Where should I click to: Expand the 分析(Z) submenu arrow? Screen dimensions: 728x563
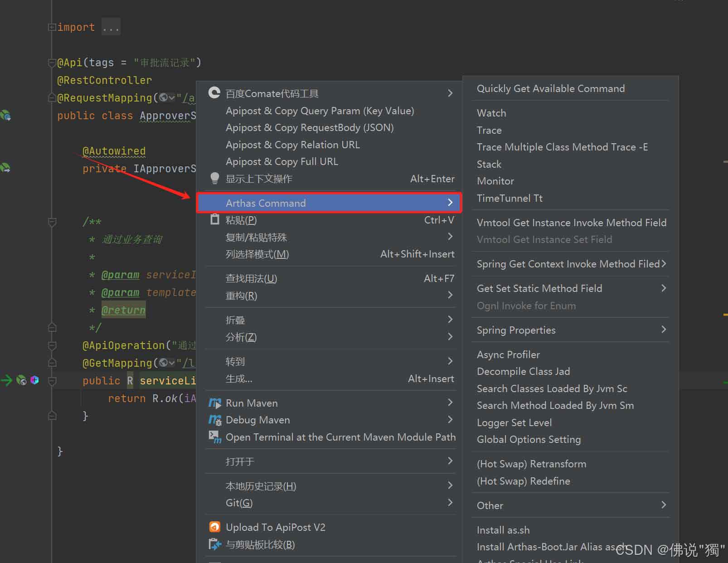tap(450, 336)
